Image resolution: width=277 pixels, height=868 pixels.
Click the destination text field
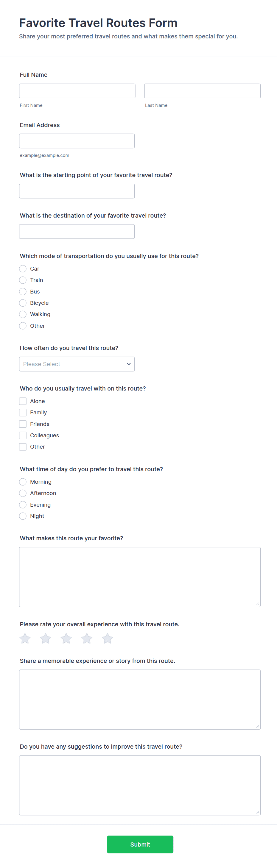[x=77, y=232]
